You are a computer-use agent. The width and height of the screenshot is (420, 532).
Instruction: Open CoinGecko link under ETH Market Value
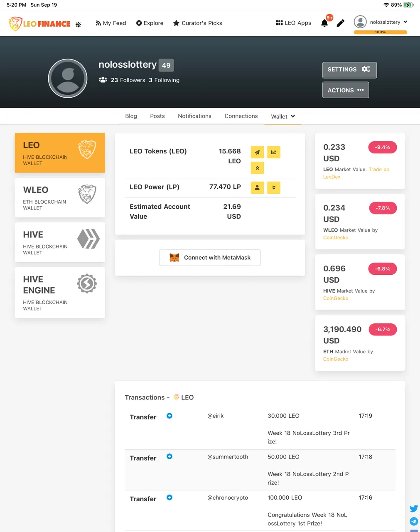tap(336, 359)
